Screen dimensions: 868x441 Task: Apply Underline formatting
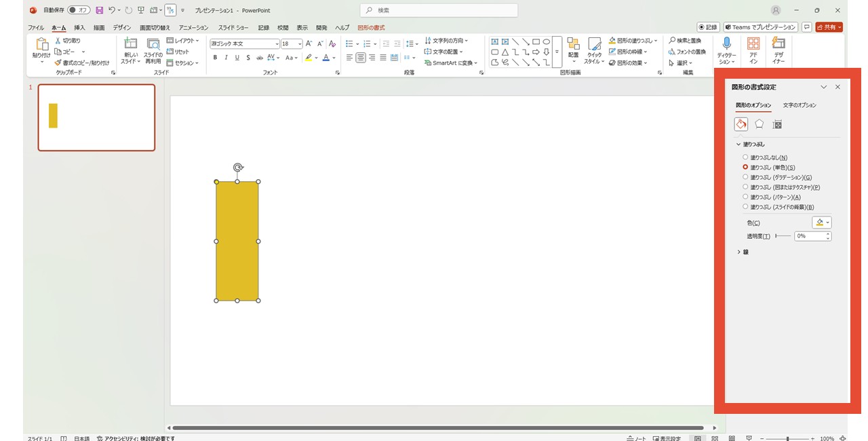pos(237,58)
